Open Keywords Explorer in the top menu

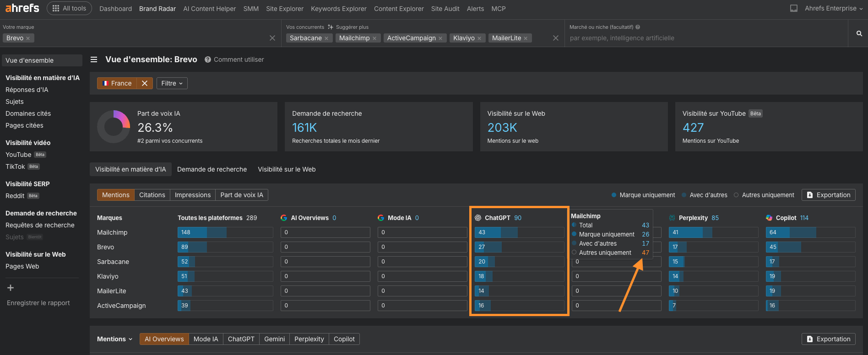[x=339, y=9]
